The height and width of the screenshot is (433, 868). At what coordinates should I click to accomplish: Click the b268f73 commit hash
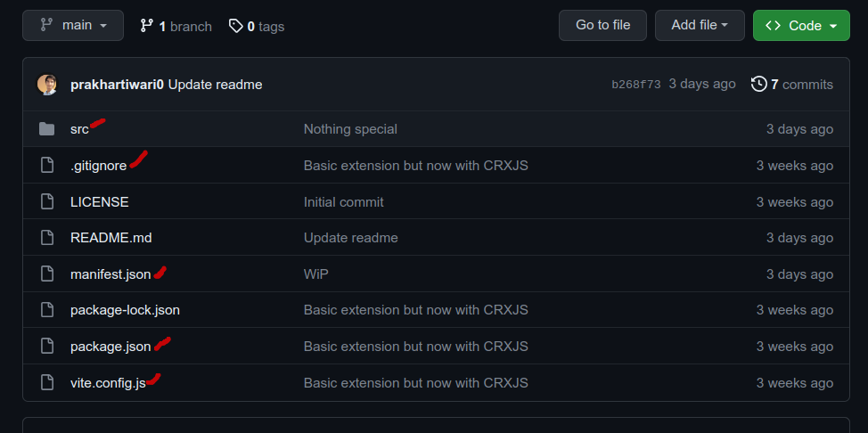[636, 85]
